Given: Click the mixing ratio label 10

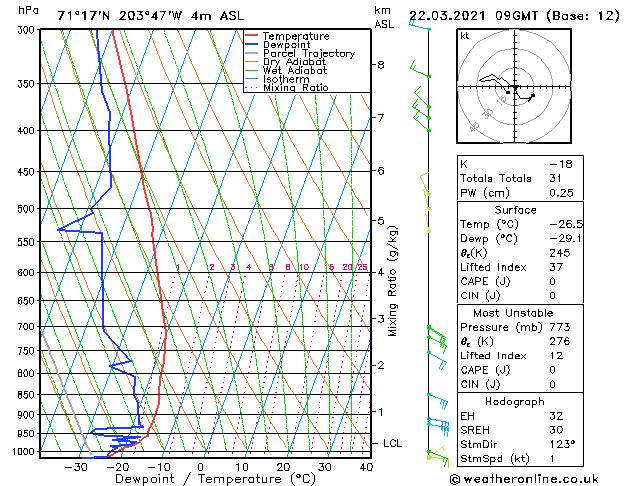Looking at the screenshot, I should [304, 267].
